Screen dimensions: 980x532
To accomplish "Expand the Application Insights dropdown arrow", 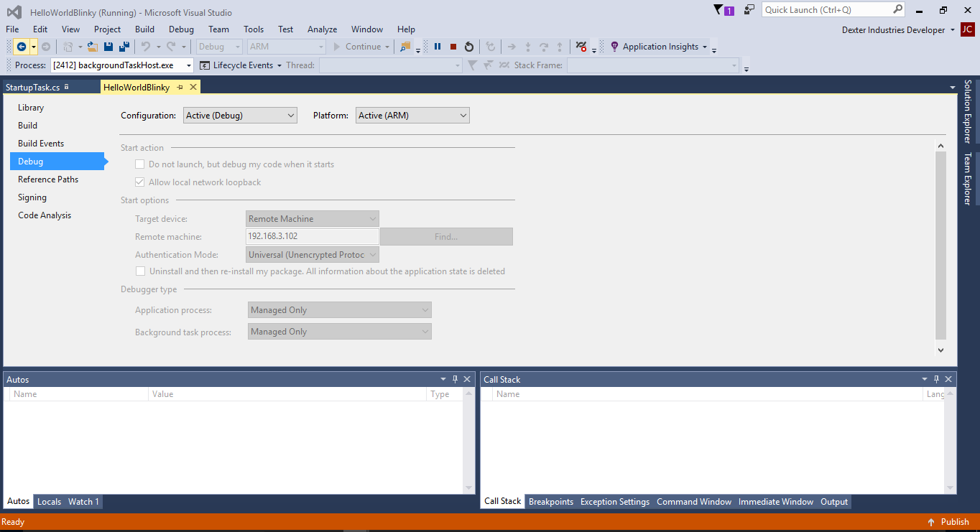I will click(705, 47).
